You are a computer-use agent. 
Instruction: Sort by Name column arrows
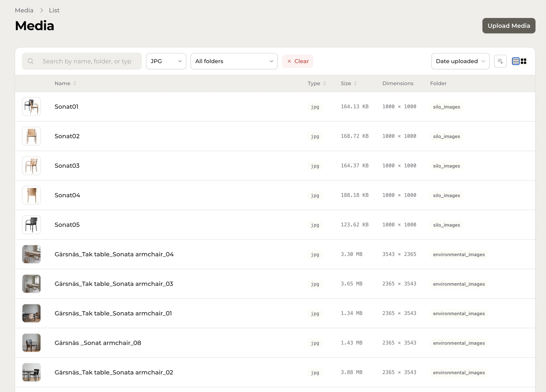[x=75, y=83]
